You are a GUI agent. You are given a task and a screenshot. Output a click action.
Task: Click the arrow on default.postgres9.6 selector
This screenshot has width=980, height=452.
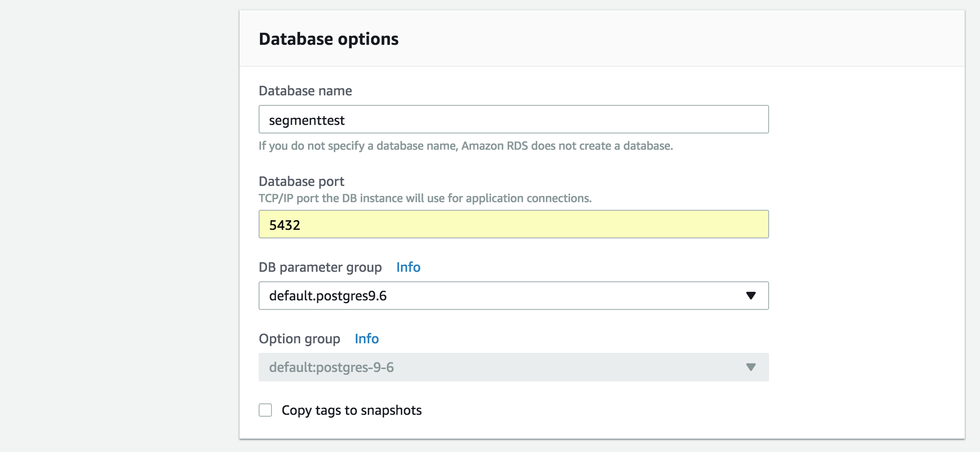point(751,296)
